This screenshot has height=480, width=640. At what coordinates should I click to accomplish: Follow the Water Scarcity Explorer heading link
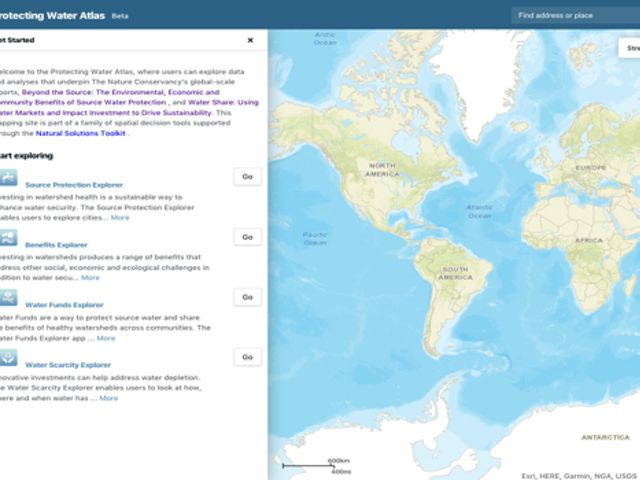68,365
